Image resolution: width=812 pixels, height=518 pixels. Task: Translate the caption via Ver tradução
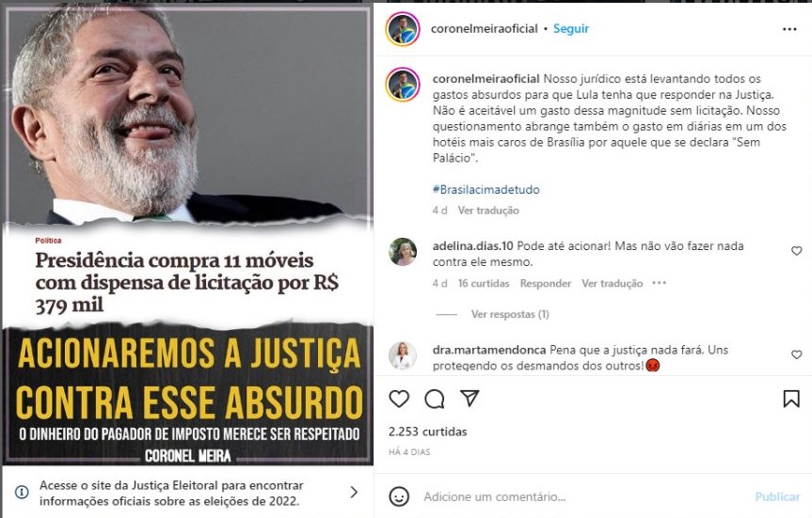point(487,210)
